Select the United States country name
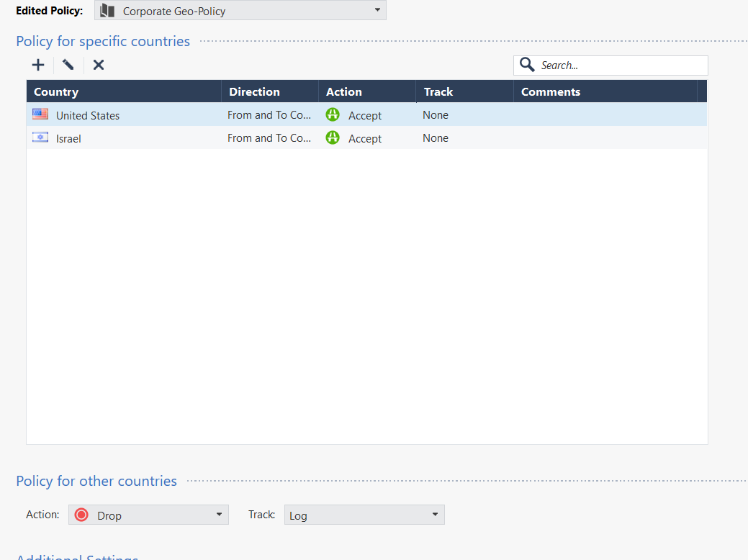 tap(88, 115)
